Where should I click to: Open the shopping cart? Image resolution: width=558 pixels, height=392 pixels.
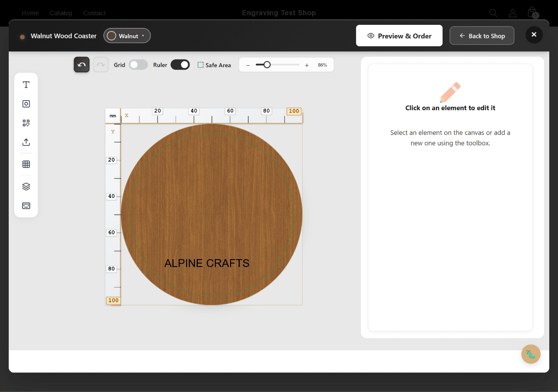pyautogui.click(x=532, y=13)
